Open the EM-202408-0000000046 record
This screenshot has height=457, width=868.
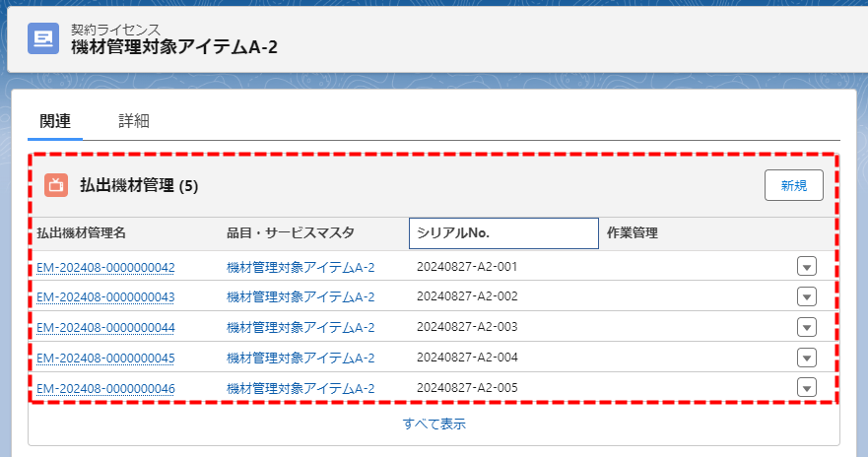pos(105,388)
